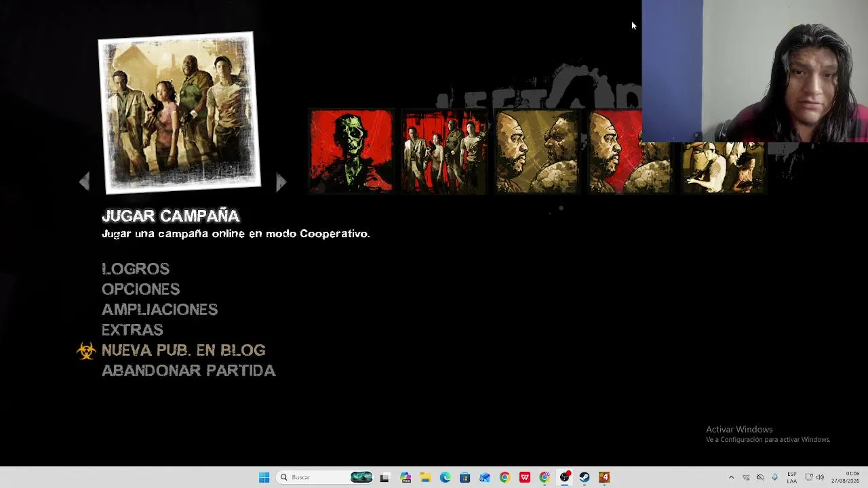Open Task View from the taskbar
Viewport: 868px width, 488px height.
(384, 477)
